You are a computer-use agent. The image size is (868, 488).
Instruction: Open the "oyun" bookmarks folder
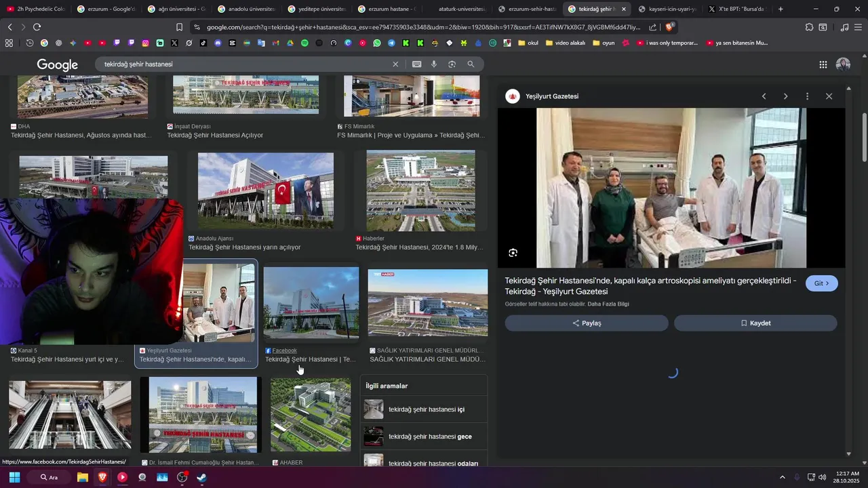(604, 43)
